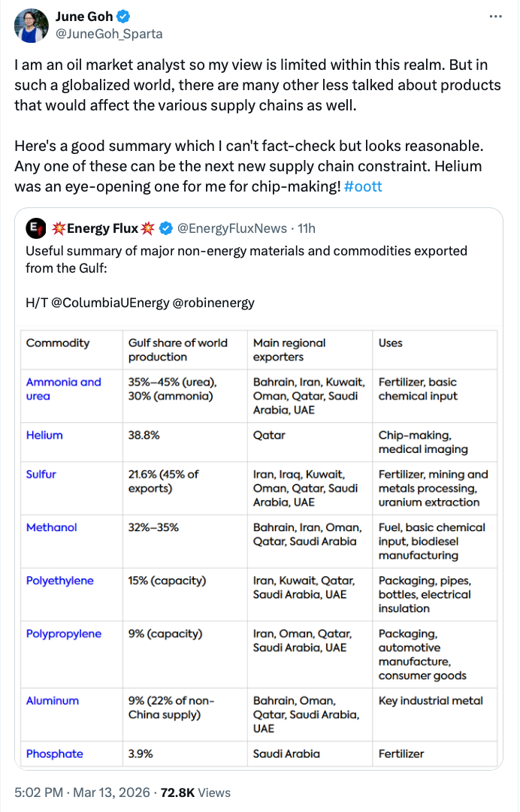Open the Sulfur commodity link
520x812 pixels.
41,474
